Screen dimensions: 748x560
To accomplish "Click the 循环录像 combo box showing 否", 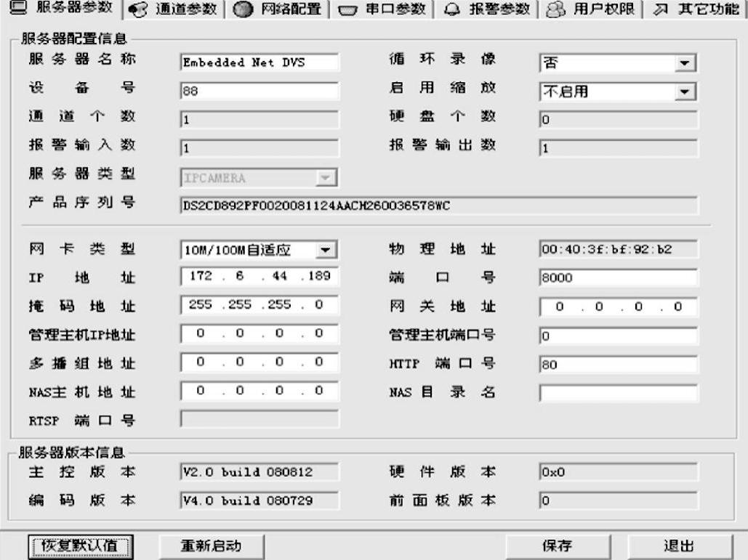I will pos(618,63).
